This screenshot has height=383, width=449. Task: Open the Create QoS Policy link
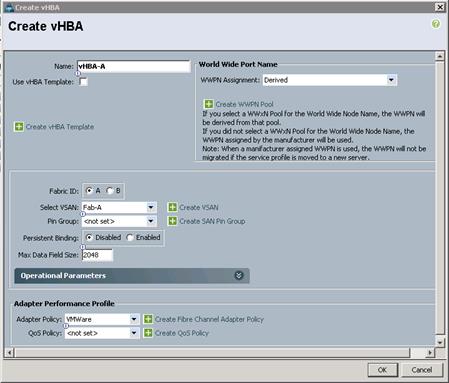tap(182, 333)
